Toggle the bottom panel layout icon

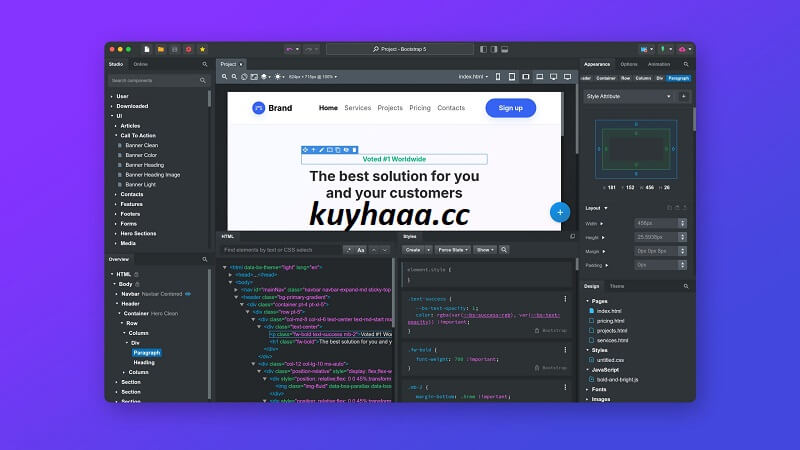point(505,49)
